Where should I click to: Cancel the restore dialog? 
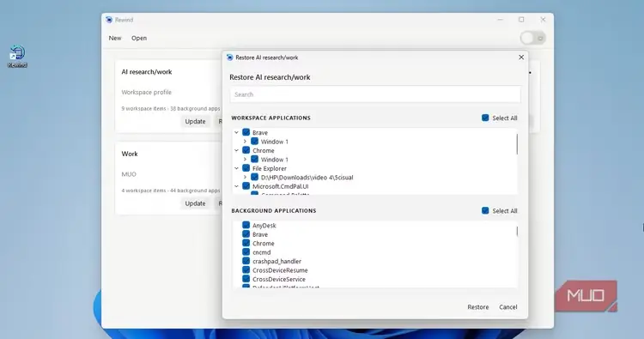(x=508, y=307)
